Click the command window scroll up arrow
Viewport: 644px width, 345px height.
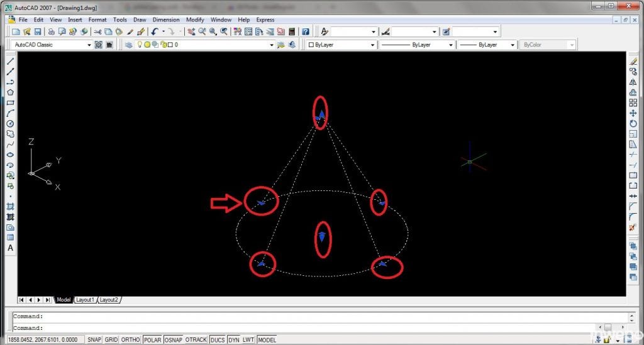tap(631, 315)
